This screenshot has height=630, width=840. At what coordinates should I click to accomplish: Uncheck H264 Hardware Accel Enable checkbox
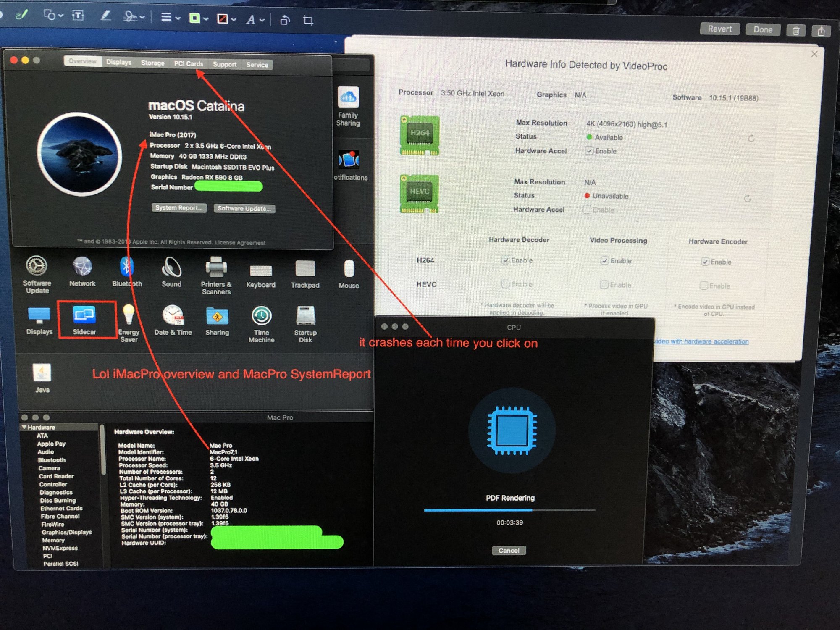click(589, 151)
